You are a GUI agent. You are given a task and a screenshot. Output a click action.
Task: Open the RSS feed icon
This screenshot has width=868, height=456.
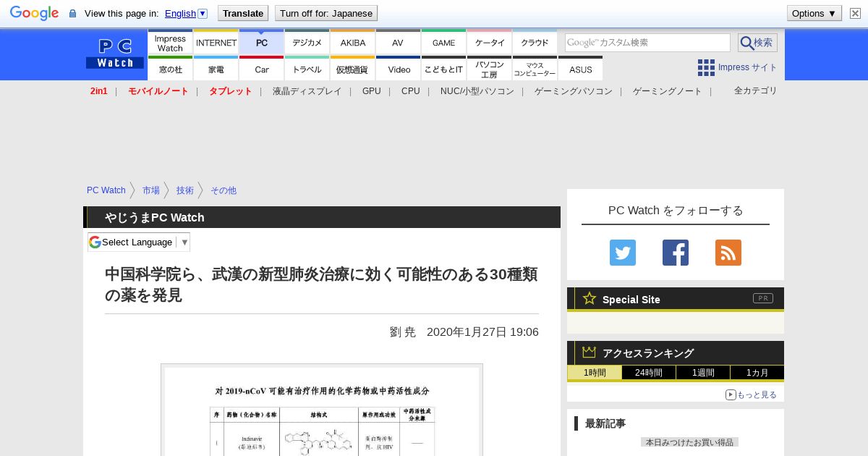click(x=728, y=253)
